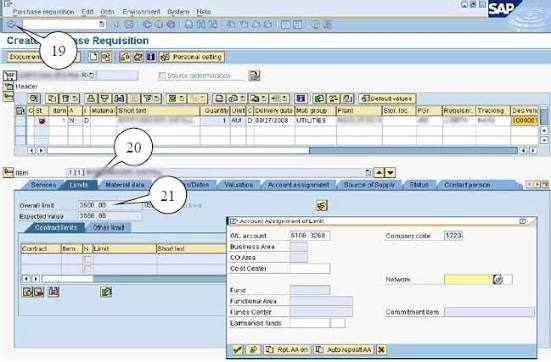The image size is (551, 362).
Task: Switch to the Source of Supply tab
Action: (x=369, y=185)
